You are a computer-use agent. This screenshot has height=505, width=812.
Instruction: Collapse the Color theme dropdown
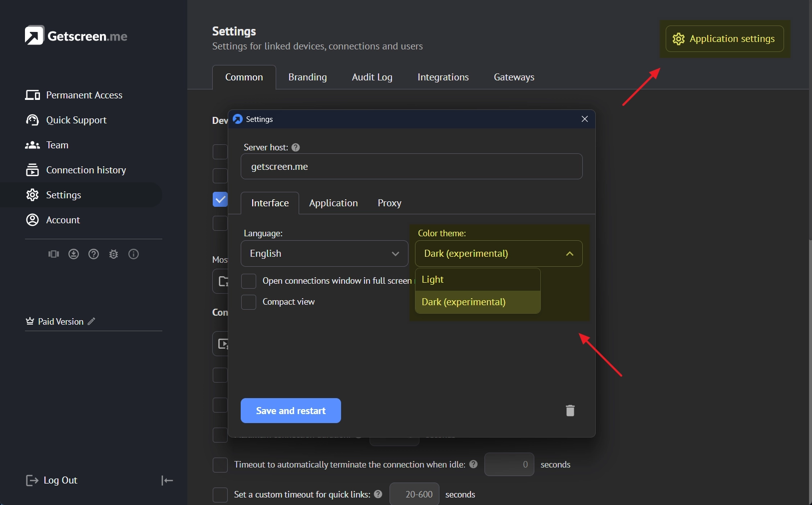498,254
